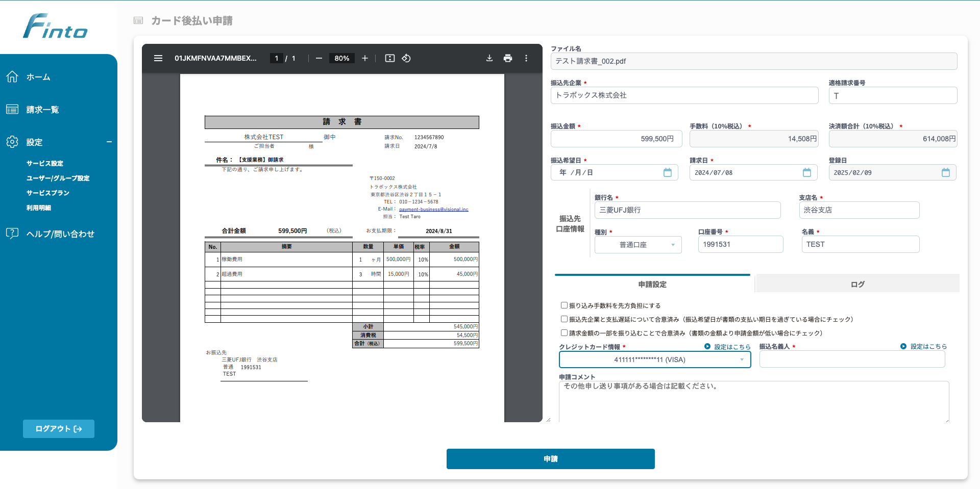Click the ファイル名 field showing テスト請求書_002.pdf

(754, 61)
